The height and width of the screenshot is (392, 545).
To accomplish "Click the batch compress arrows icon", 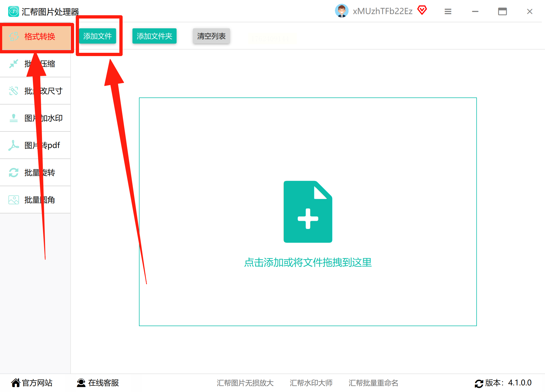I will point(13,64).
